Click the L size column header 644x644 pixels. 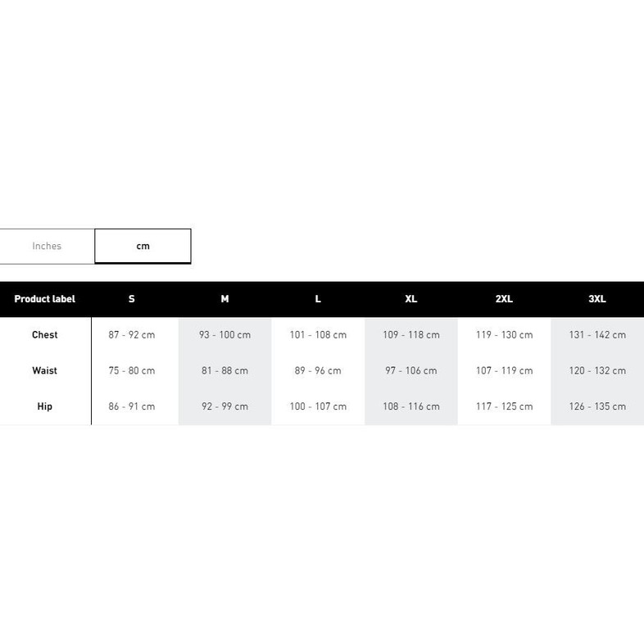pos(318,299)
